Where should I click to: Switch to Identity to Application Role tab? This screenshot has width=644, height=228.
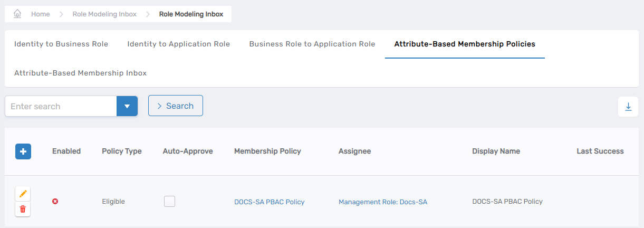178,44
